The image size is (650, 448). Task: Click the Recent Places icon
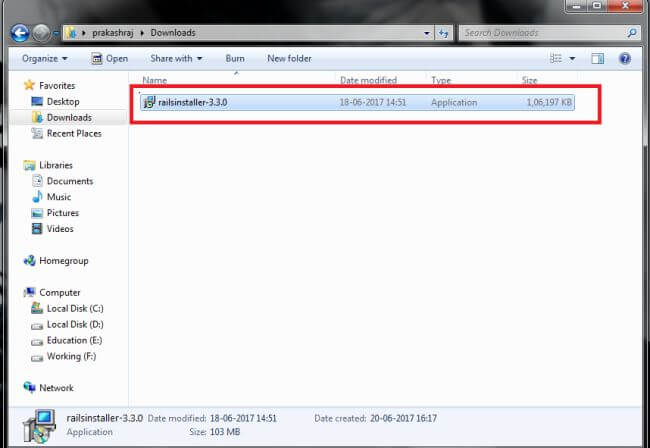click(x=37, y=133)
